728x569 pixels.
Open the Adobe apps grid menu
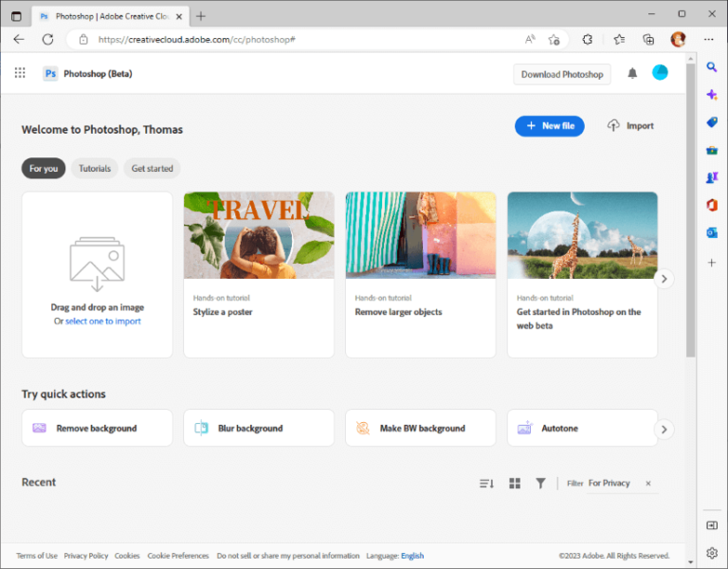[20, 74]
